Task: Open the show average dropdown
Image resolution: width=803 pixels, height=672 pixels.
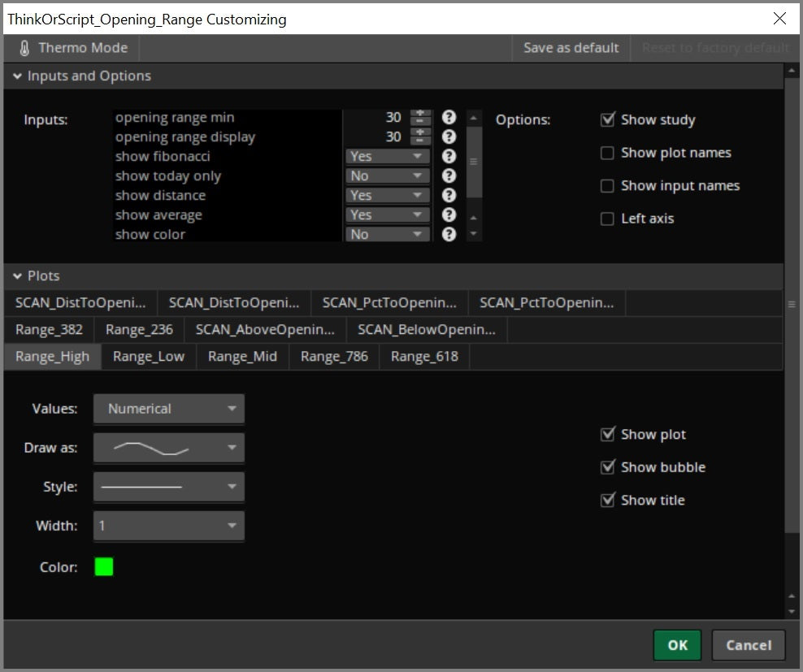Action: [388, 215]
